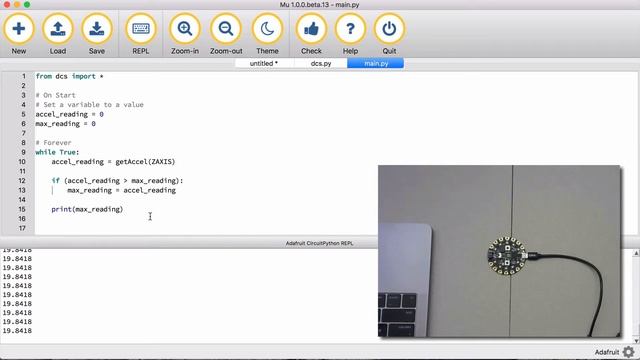
Task: Click the 'while True:' line
Action: 58,152
